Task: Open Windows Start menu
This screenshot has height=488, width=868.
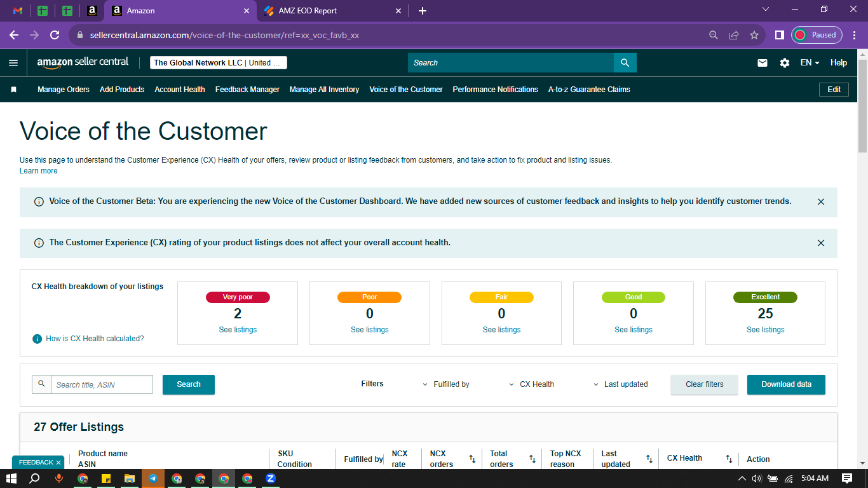Action: pos(11,478)
